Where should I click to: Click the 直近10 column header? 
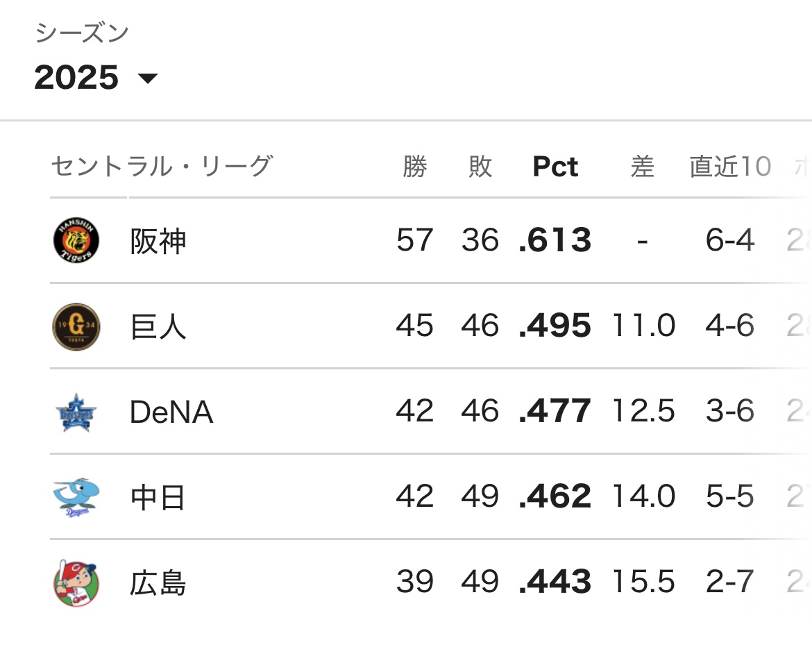click(730, 167)
